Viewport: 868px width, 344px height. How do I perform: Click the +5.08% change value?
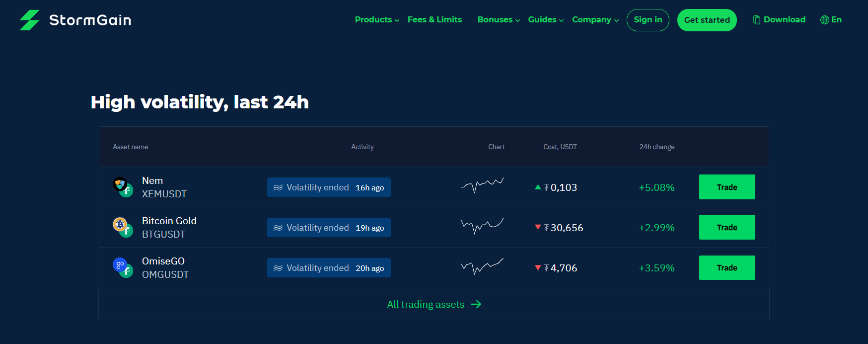pyautogui.click(x=656, y=187)
